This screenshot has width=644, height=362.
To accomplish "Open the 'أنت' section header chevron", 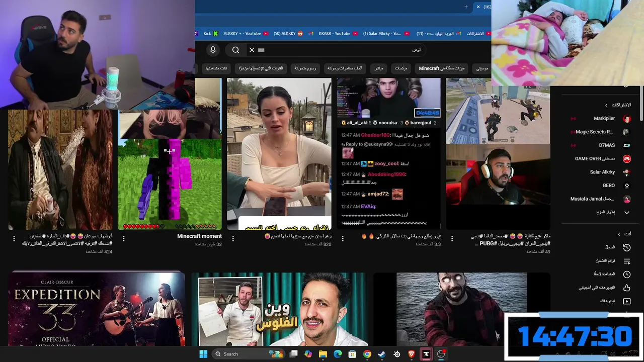I will (x=619, y=234).
